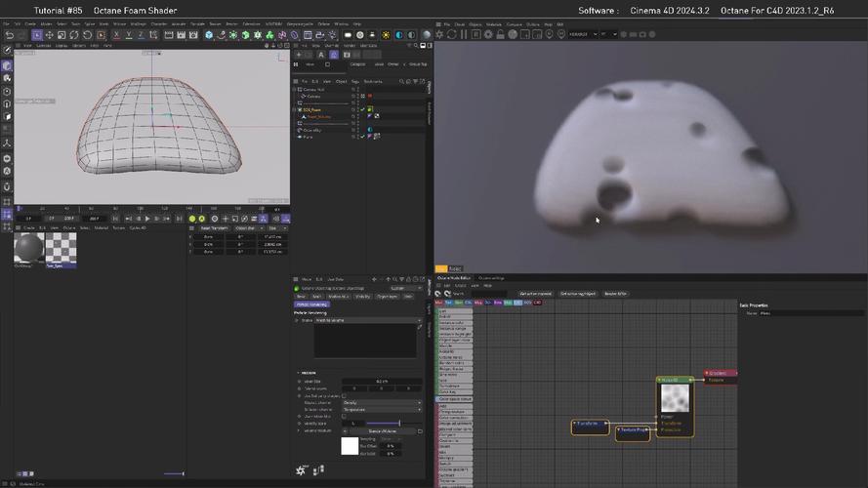
Task: Go to the start of the timeline
Action: [x=116, y=219]
